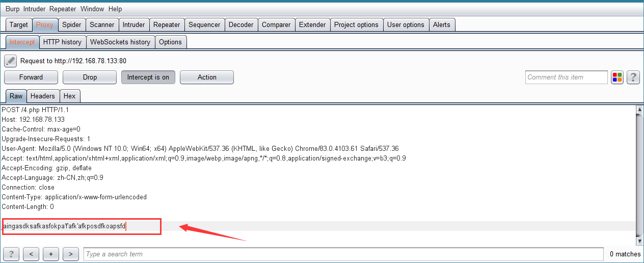Drop the intercepted request

pos(90,77)
